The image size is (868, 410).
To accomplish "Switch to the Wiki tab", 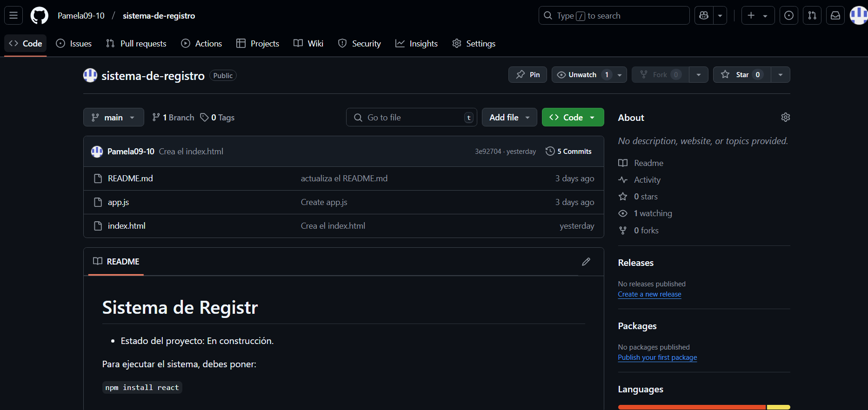I will click(x=308, y=43).
